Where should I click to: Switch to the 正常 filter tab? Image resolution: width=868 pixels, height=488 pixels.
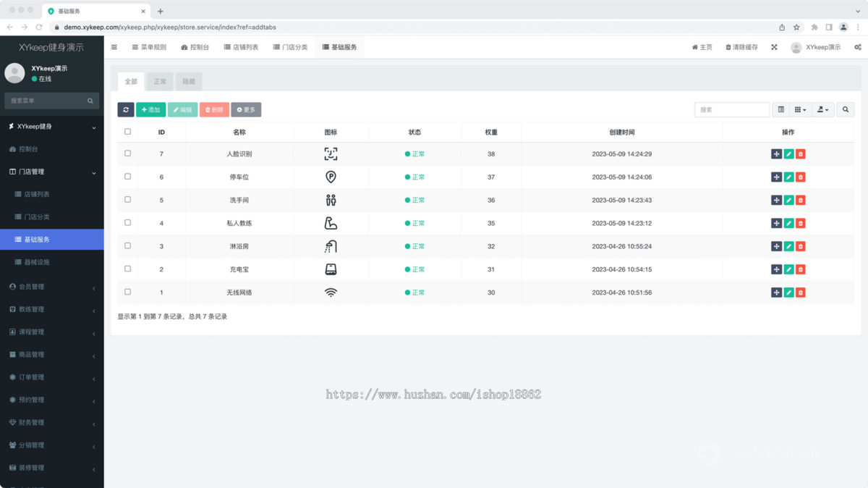coord(160,82)
